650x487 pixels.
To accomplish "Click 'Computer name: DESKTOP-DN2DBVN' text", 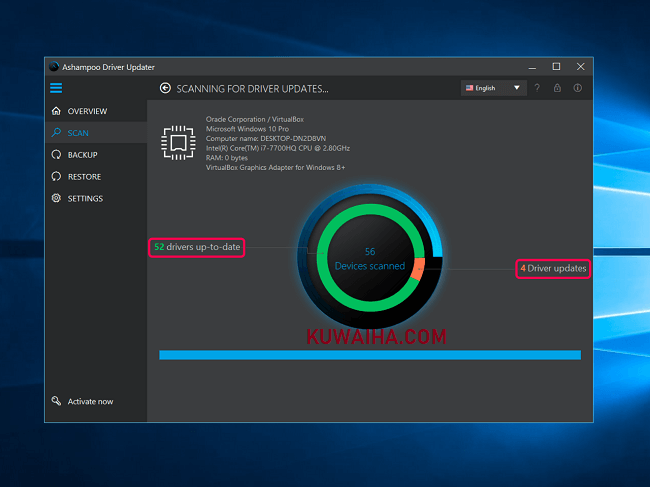I will [x=266, y=138].
